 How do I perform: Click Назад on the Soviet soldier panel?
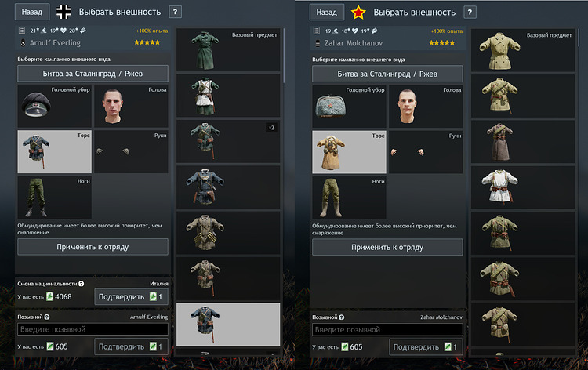point(327,13)
